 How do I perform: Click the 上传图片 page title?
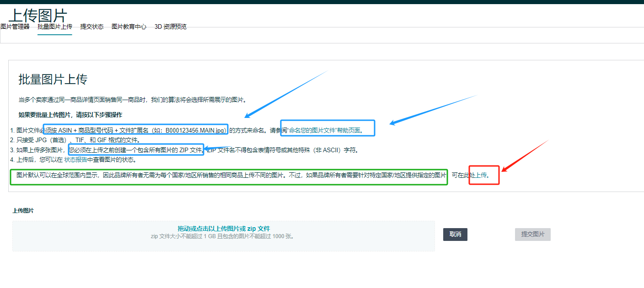pos(38,16)
